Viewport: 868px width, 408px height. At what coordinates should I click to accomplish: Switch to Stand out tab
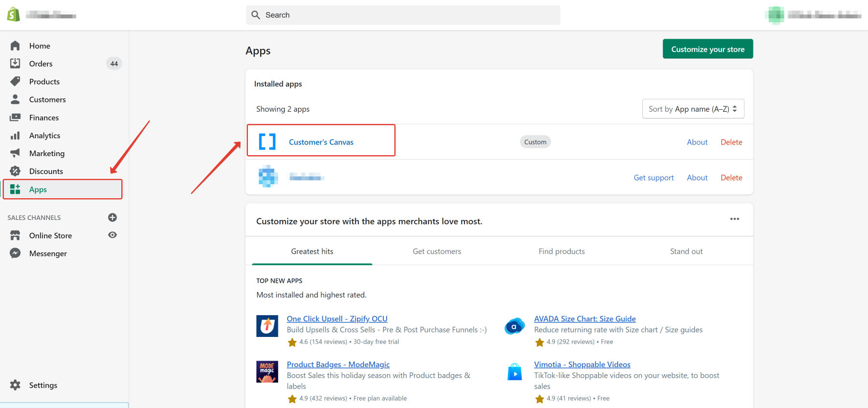click(686, 251)
